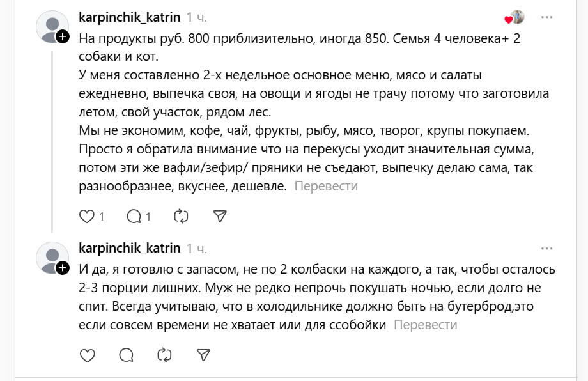
Task: Like the second comment about cooking with extra portions
Action: coord(87,355)
